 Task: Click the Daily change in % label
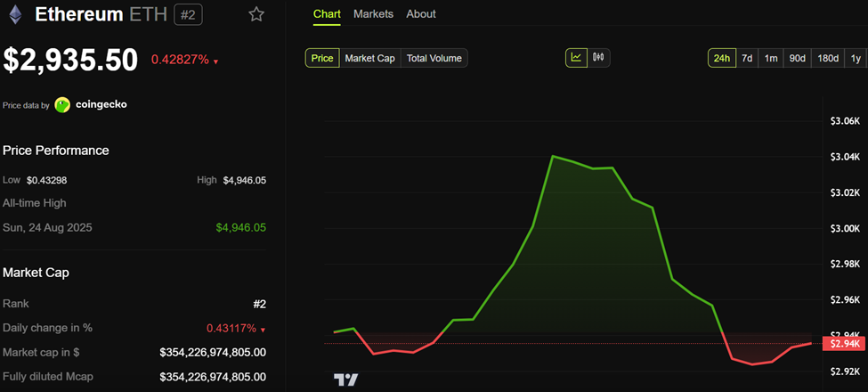point(47,327)
